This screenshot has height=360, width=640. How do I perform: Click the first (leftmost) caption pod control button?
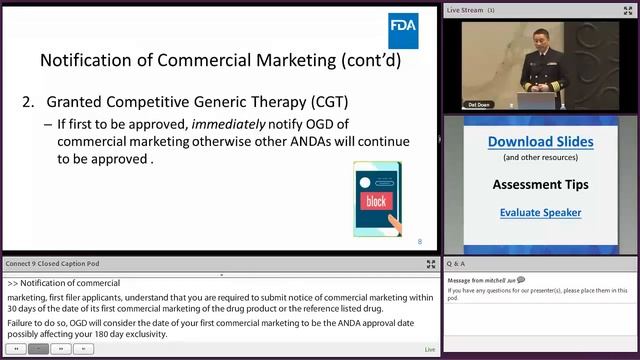pyautogui.click(x=16, y=349)
